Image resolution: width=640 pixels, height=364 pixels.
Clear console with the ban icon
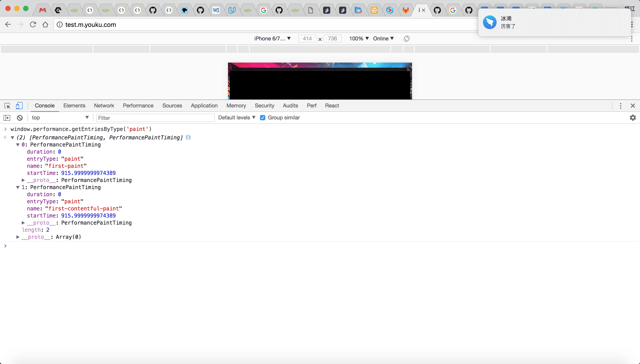20,118
